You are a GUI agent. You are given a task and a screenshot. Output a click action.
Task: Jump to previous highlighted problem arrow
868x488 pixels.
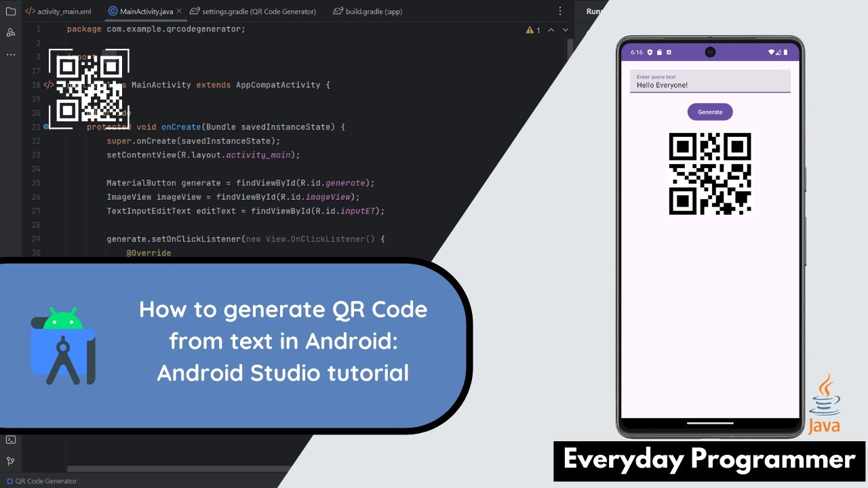coord(551,30)
